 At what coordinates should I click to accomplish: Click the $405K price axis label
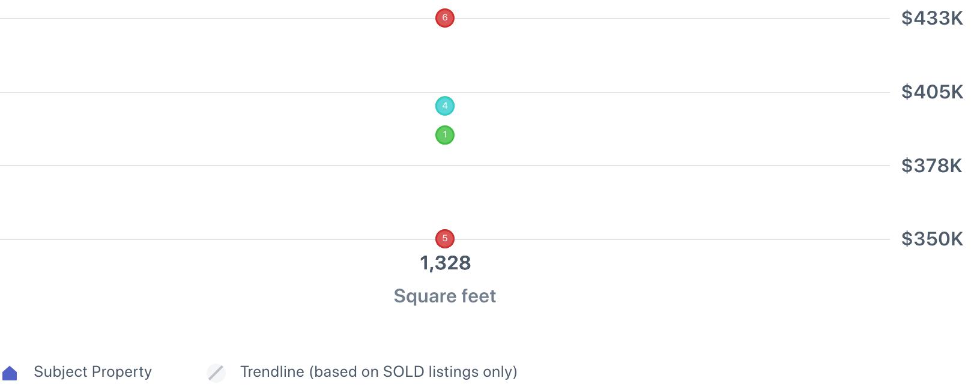931,92
